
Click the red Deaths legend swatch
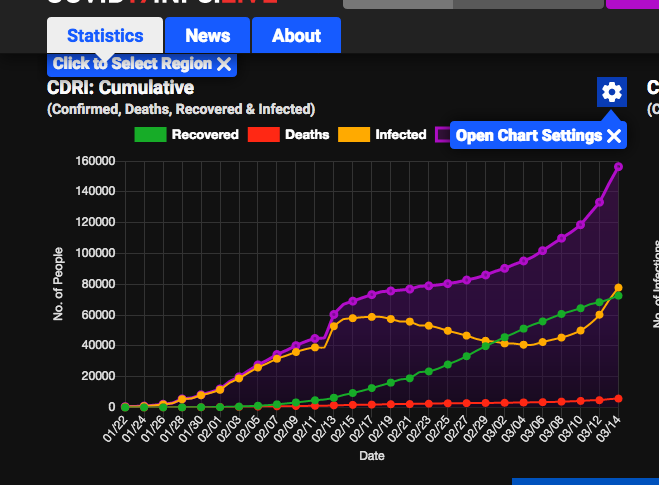262,134
